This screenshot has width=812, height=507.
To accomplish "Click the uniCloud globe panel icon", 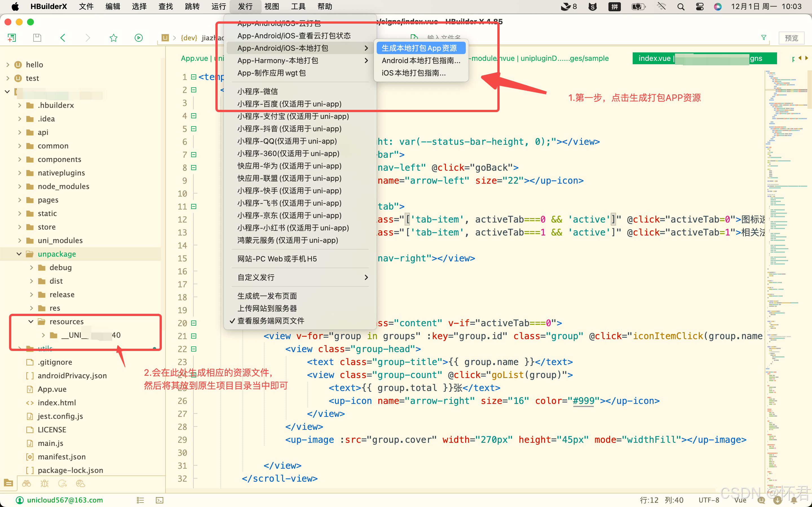I will (x=81, y=483).
